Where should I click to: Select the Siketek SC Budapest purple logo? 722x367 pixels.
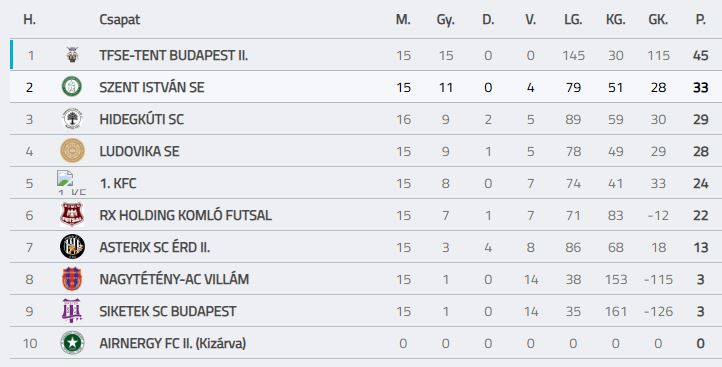(x=72, y=311)
